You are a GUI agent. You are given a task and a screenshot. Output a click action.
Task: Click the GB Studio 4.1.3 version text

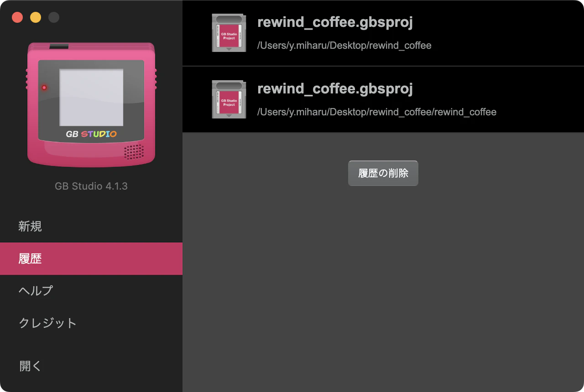[91, 186]
